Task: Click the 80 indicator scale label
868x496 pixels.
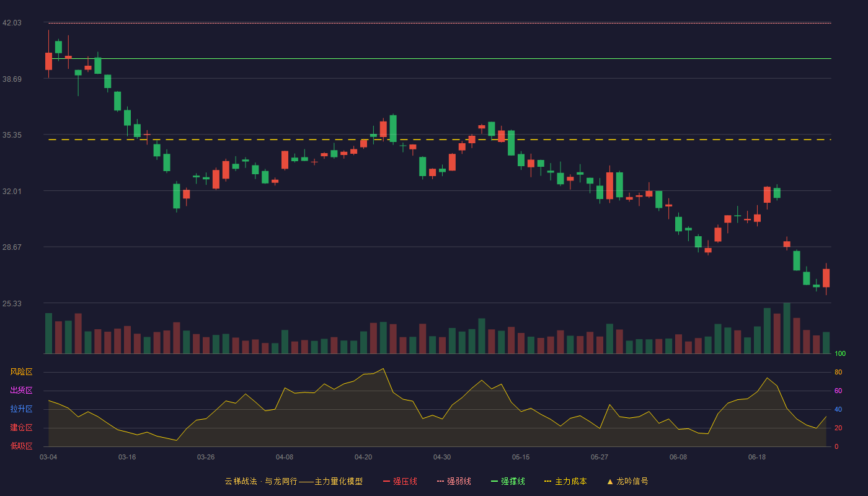Action: click(838, 373)
